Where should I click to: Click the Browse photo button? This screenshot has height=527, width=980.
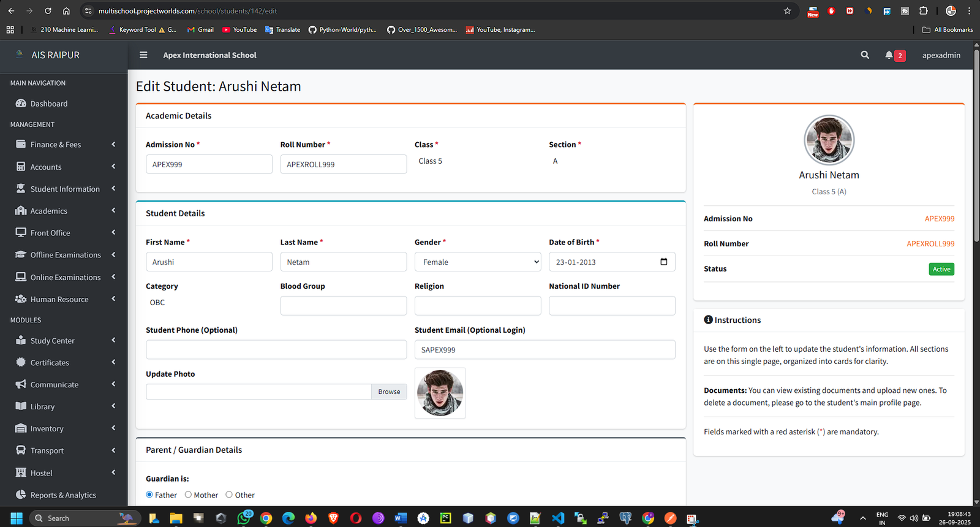(x=389, y=392)
